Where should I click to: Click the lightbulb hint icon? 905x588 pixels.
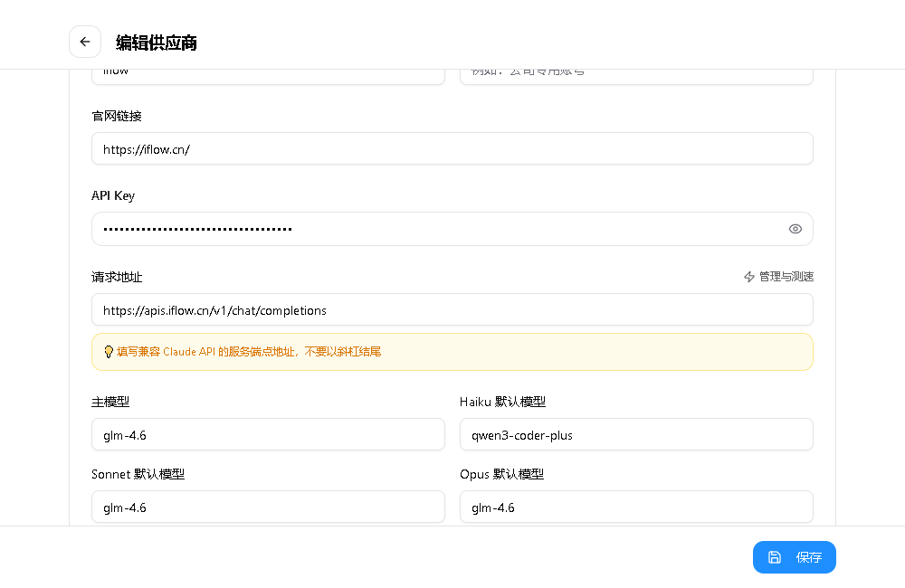pyautogui.click(x=109, y=351)
